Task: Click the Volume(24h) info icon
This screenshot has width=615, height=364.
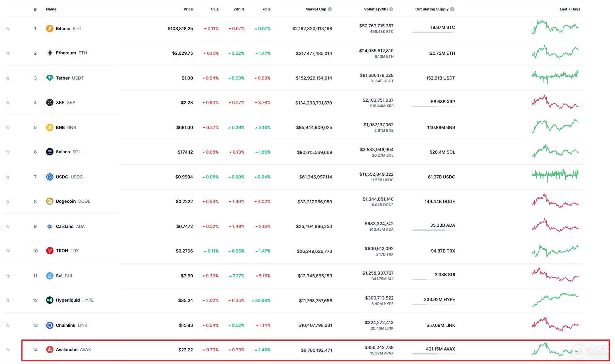Action: point(391,9)
